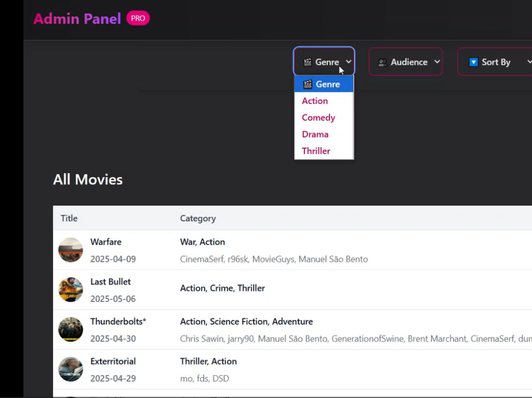The image size is (532, 398).
Task: Click the chevron arrow on Audience dropdown
Action: pos(437,61)
